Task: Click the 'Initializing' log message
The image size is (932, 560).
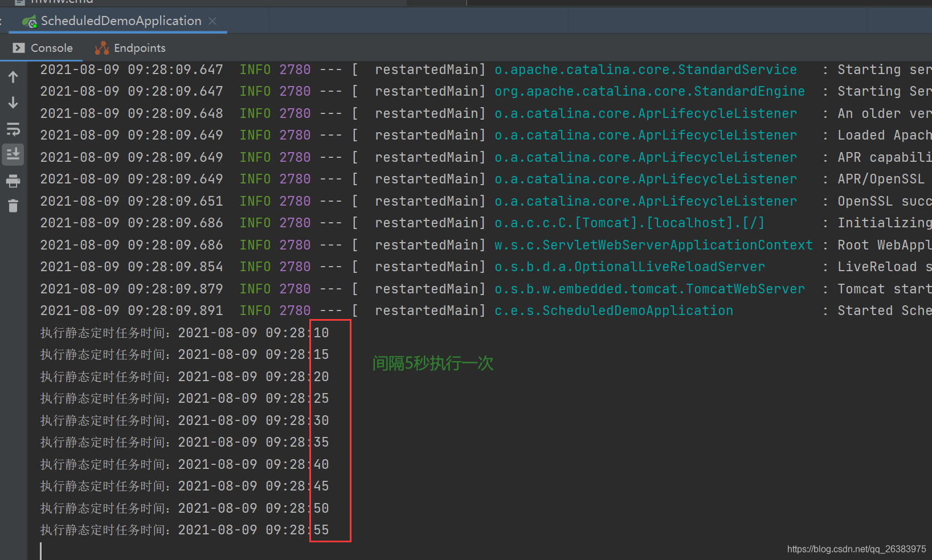Action: coord(884,223)
